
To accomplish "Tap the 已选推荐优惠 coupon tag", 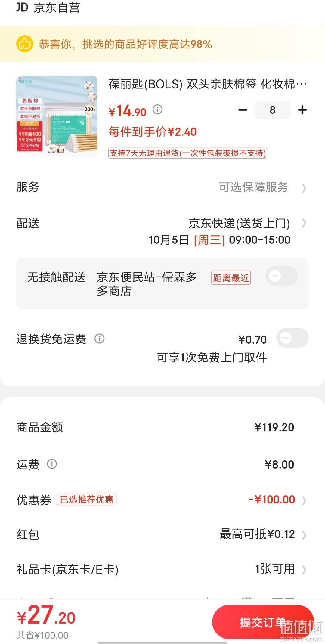I will coord(87,500).
